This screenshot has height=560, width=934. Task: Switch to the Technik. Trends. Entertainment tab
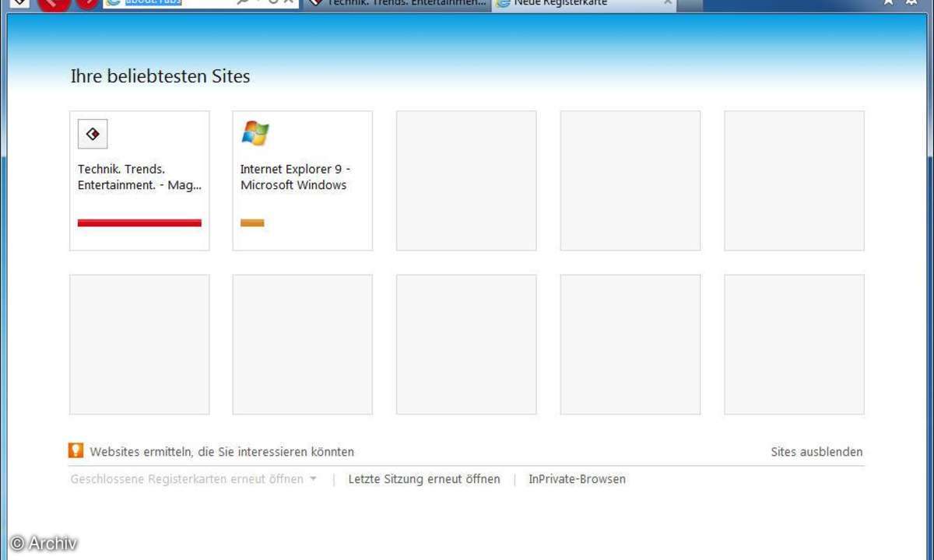pyautogui.click(x=397, y=3)
